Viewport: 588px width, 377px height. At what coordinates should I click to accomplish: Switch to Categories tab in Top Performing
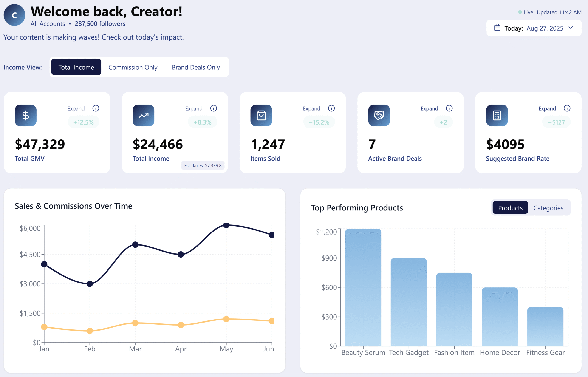(x=548, y=208)
